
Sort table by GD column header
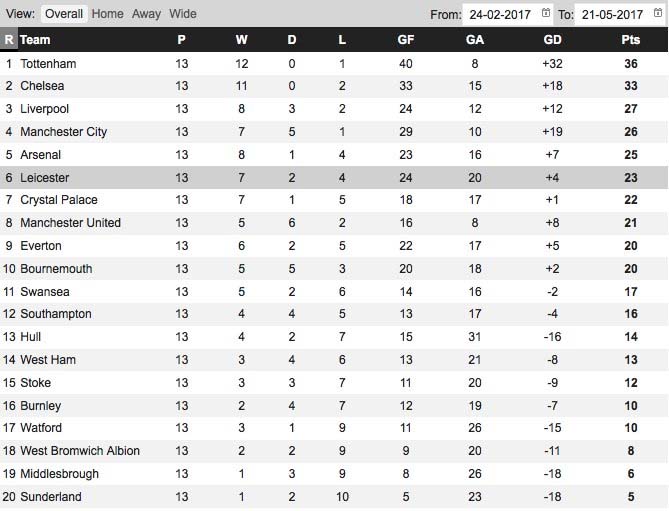point(552,40)
